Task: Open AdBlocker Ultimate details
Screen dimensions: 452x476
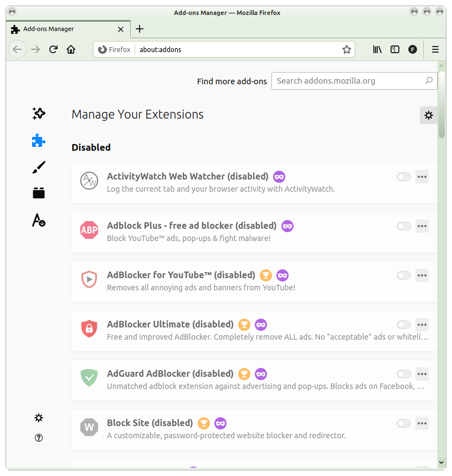Action: click(x=254, y=331)
